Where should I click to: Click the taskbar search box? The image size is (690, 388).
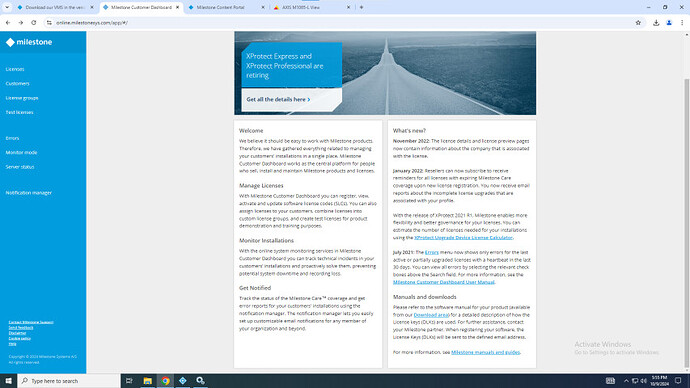(x=69, y=381)
